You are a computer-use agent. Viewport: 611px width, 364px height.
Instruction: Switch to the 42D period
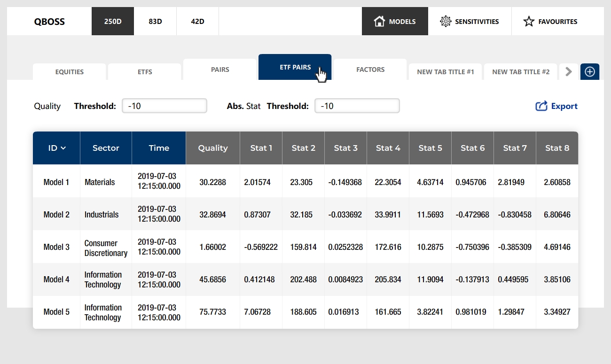197,21
